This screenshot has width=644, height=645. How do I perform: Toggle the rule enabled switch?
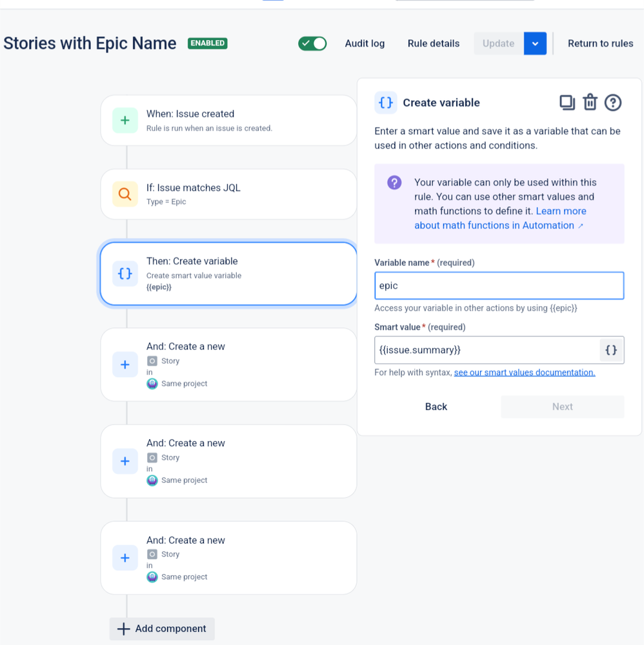coord(312,43)
